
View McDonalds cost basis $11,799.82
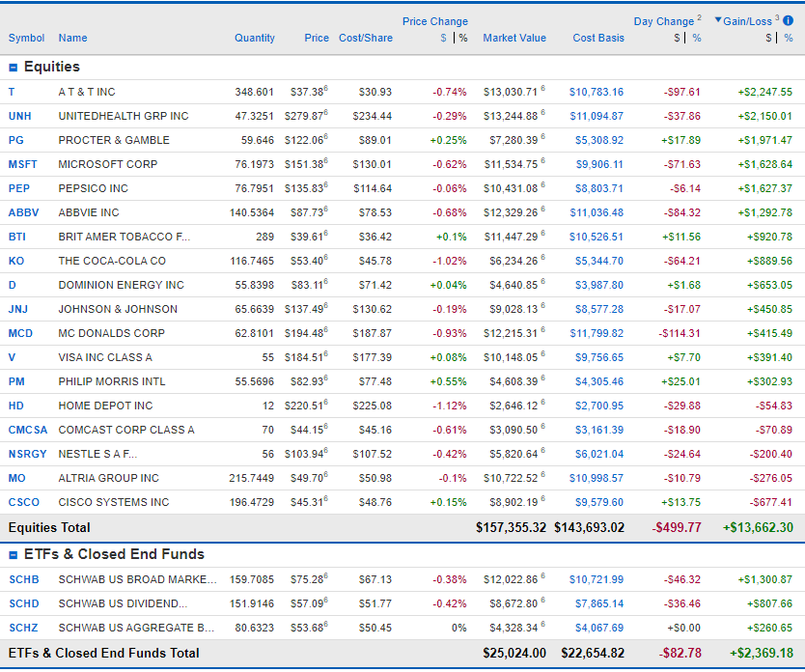tap(597, 334)
